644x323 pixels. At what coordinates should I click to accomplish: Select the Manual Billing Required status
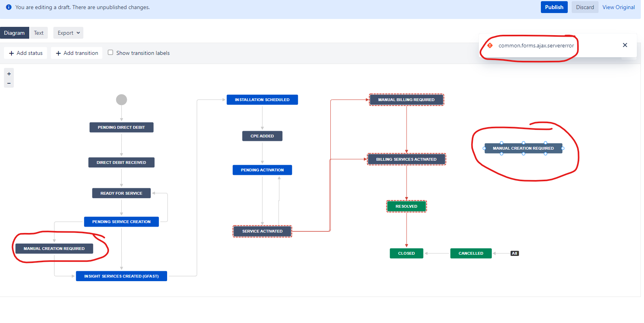[x=407, y=100]
